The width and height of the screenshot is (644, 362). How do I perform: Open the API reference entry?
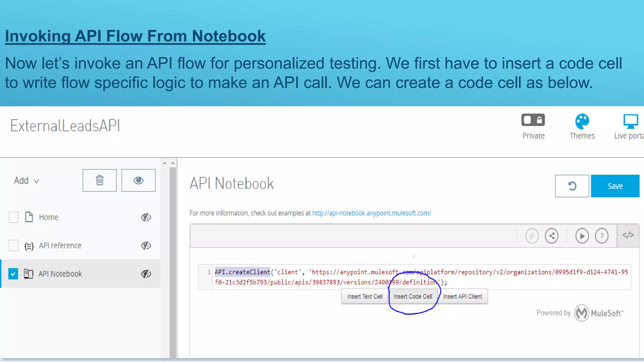click(x=60, y=245)
